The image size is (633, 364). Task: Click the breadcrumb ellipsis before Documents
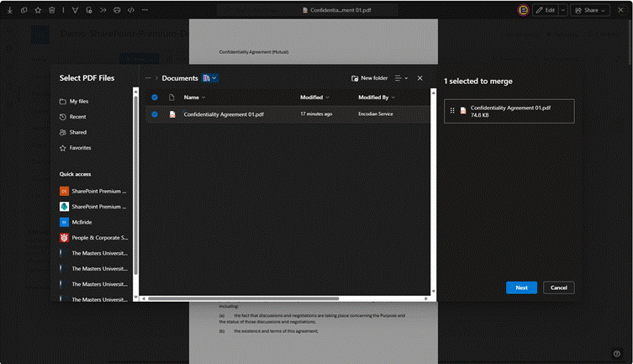pyautogui.click(x=148, y=78)
